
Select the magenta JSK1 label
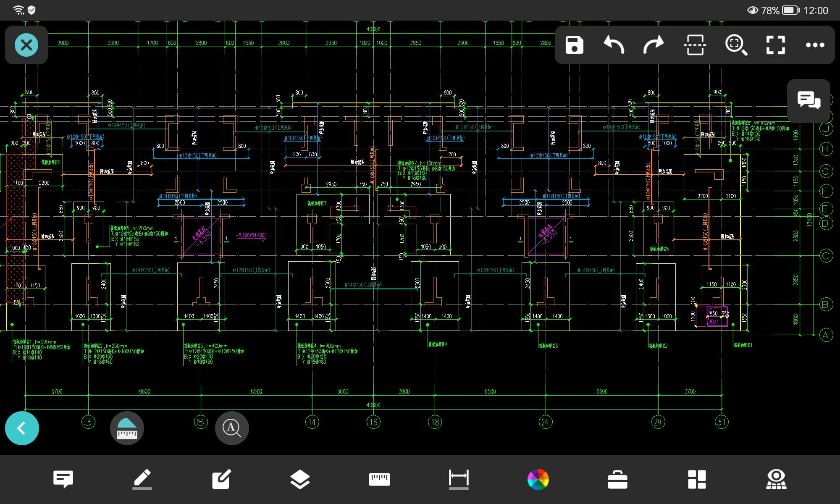pyautogui.click(x=714, y=322)
